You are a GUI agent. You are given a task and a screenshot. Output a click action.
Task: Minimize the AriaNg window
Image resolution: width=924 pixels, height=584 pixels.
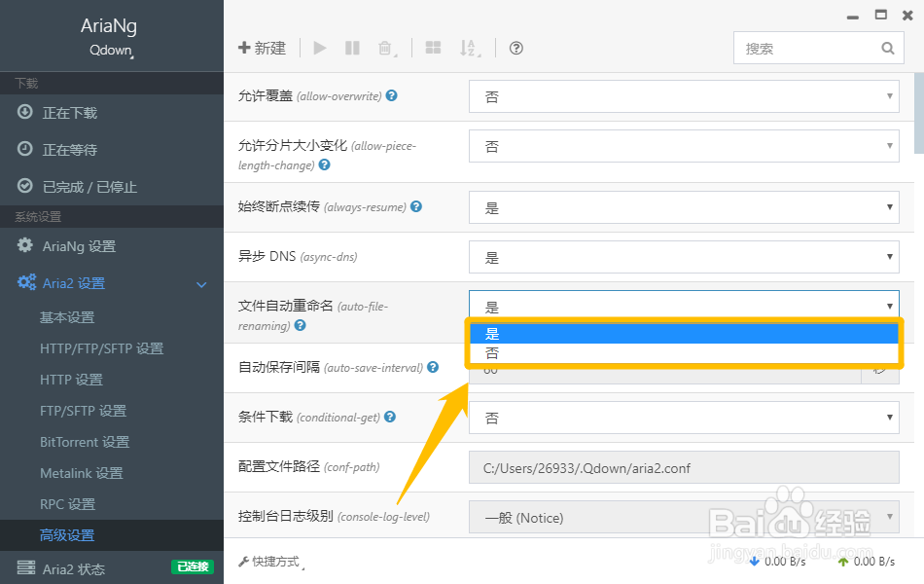click(x=853, y=18)
